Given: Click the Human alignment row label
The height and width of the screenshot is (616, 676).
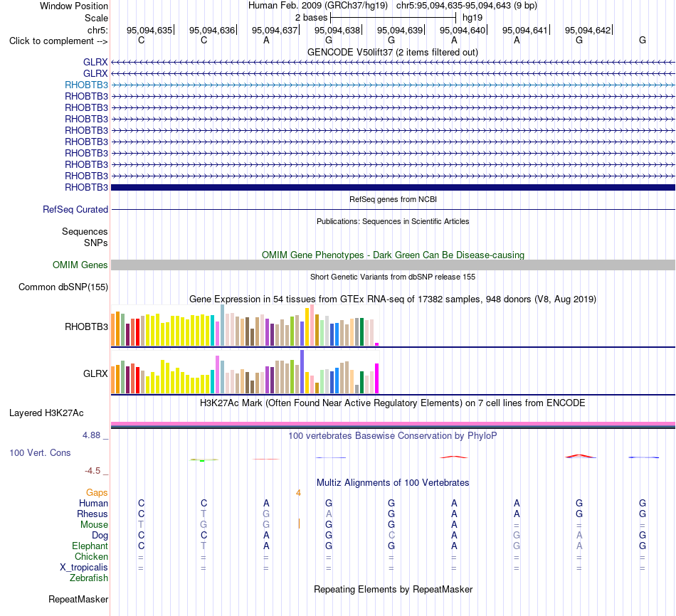Looking at the screenshot, I should click(x=93, y=504).
